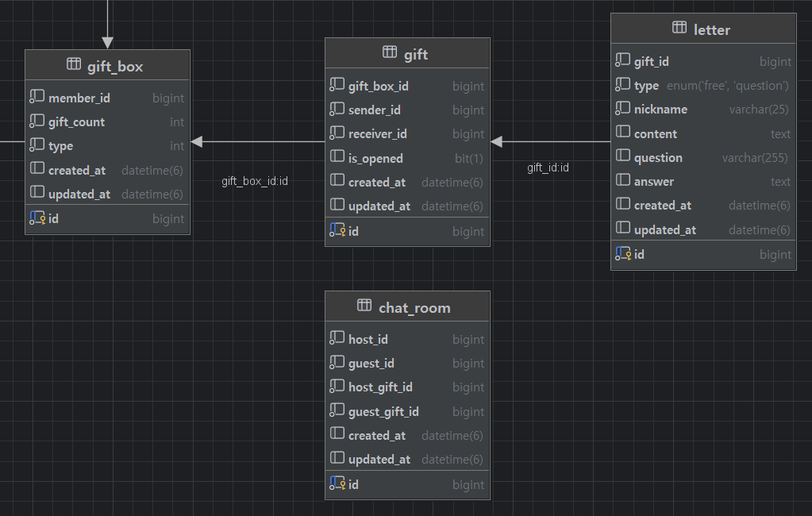The width and height of the screenshot is (812, 516).
Task: Click the enum type of letter's type column
Action: [727, 86]
